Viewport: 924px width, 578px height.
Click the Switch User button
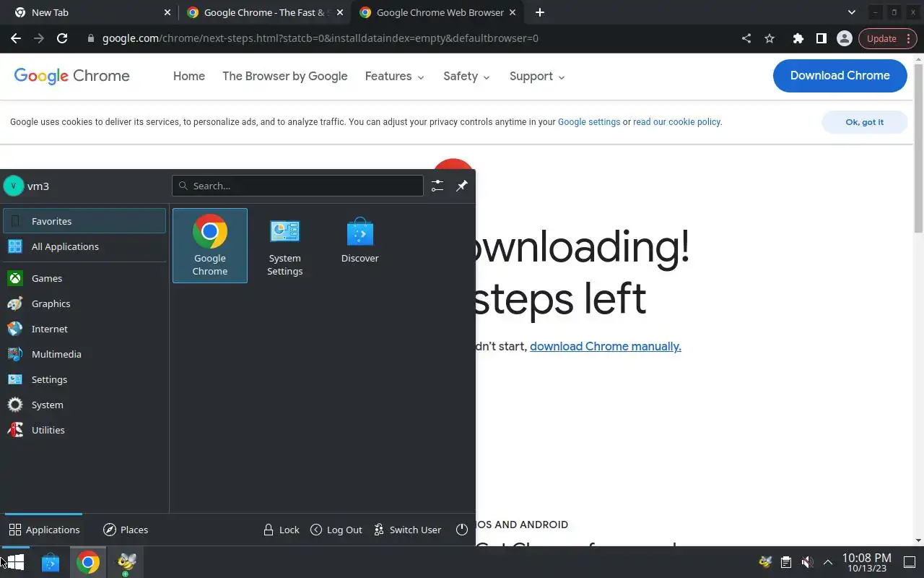408,530
